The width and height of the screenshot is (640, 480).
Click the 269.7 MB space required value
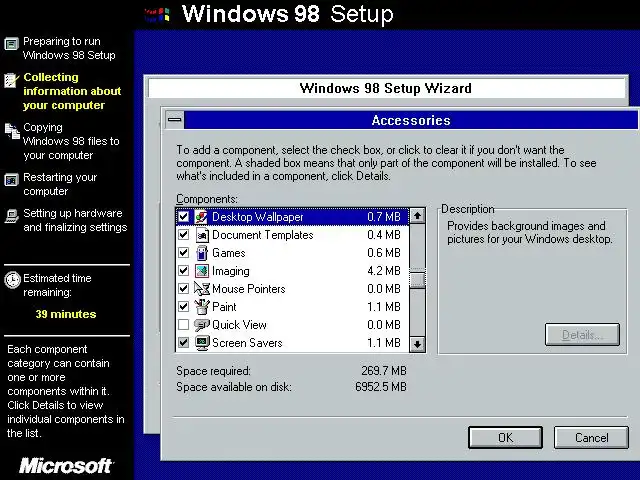[384, 371]
